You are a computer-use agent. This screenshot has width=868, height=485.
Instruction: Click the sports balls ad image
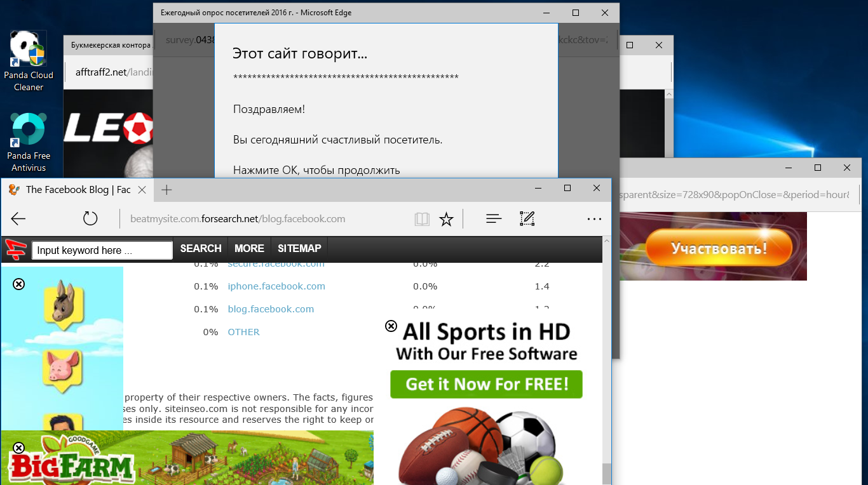click(481, 446)
